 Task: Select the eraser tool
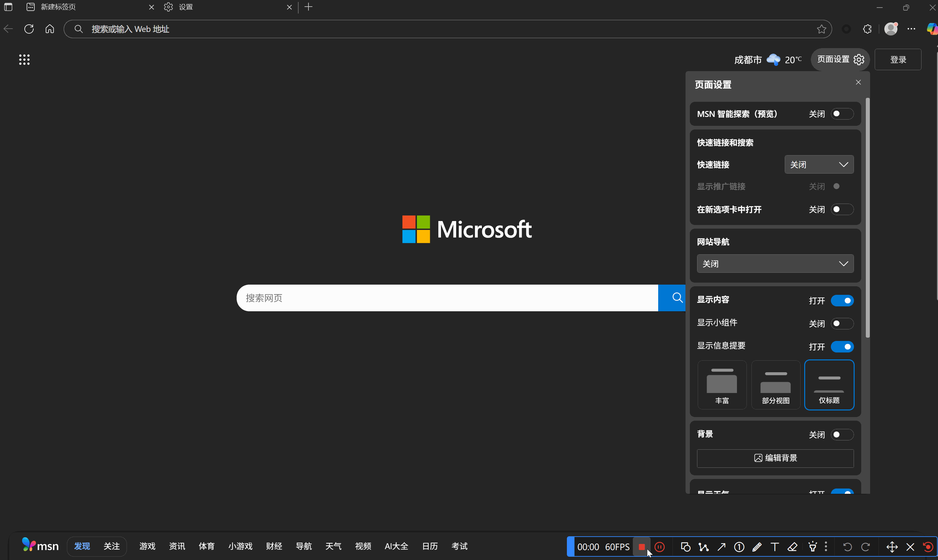(792, 547)
